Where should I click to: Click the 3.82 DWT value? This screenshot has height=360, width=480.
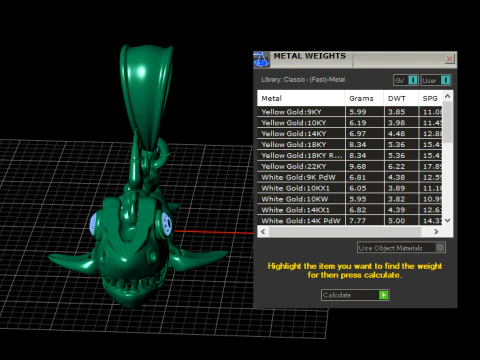tap(396, 199)
